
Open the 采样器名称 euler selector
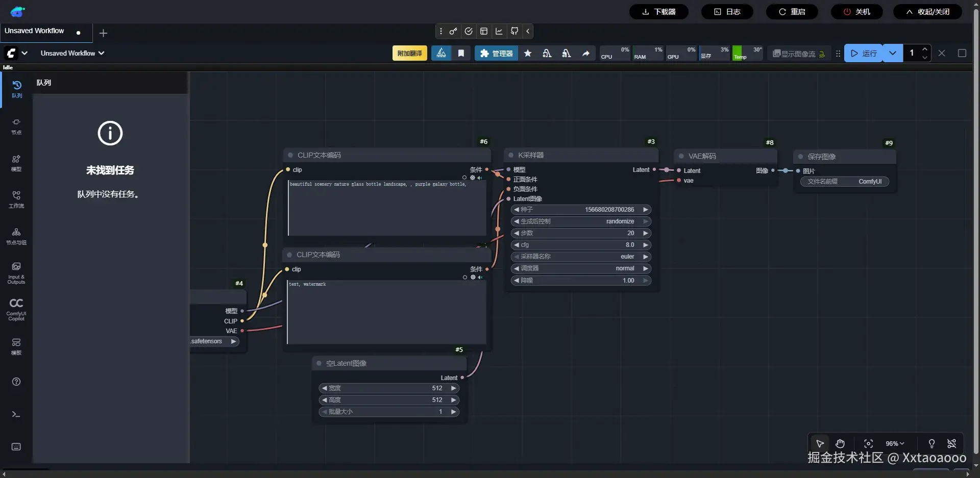coord(581,257)
